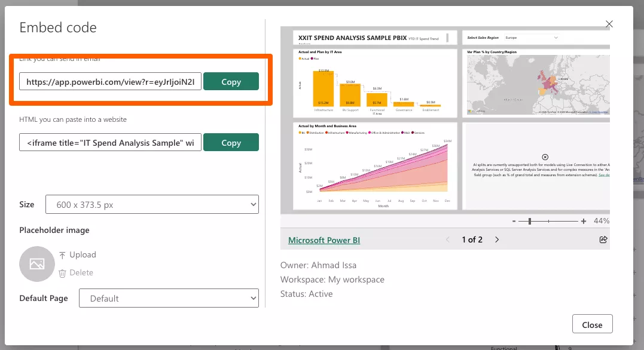Click the zoom slider handle

click(529, 221)
